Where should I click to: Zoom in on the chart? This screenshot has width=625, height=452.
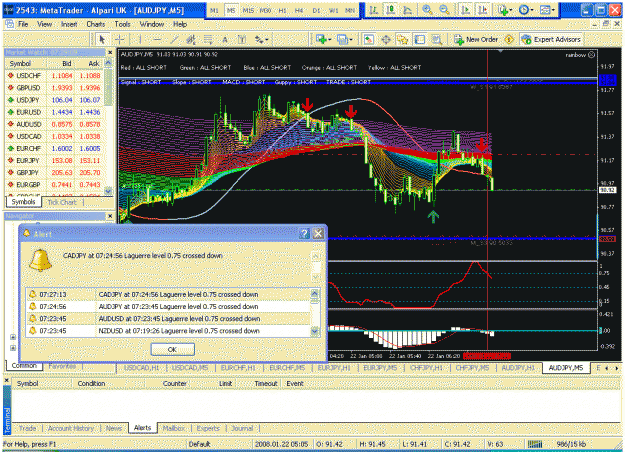(427, 10)
